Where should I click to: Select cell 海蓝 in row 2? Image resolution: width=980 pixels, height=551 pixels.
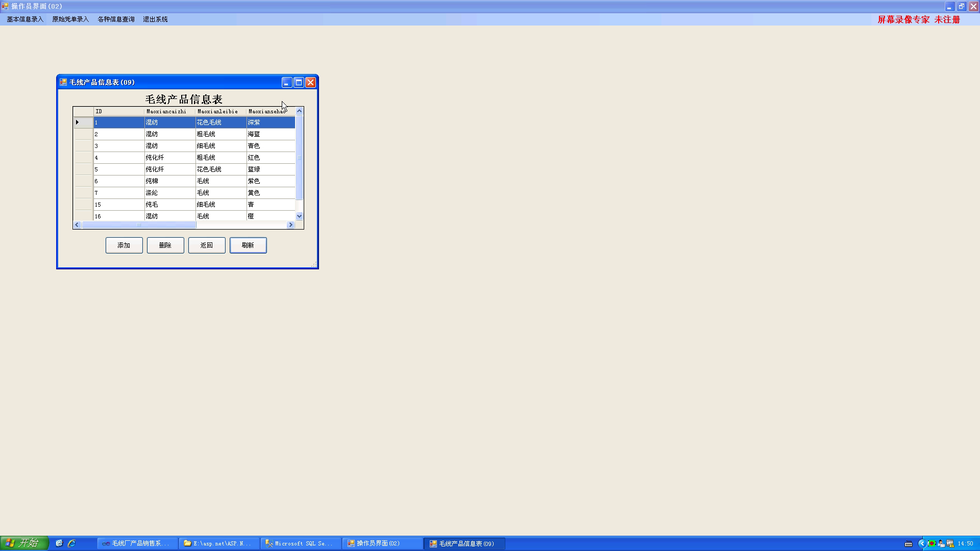pos(271,134)
